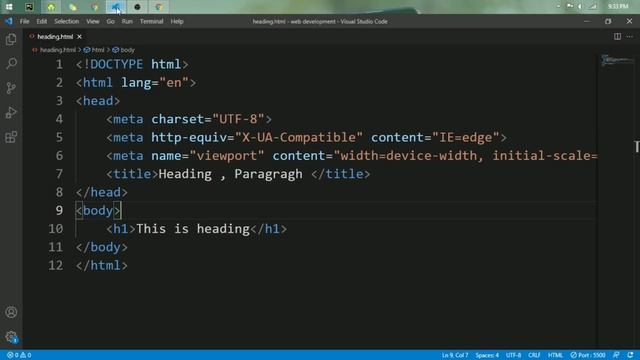Open the Run menu

127,21
